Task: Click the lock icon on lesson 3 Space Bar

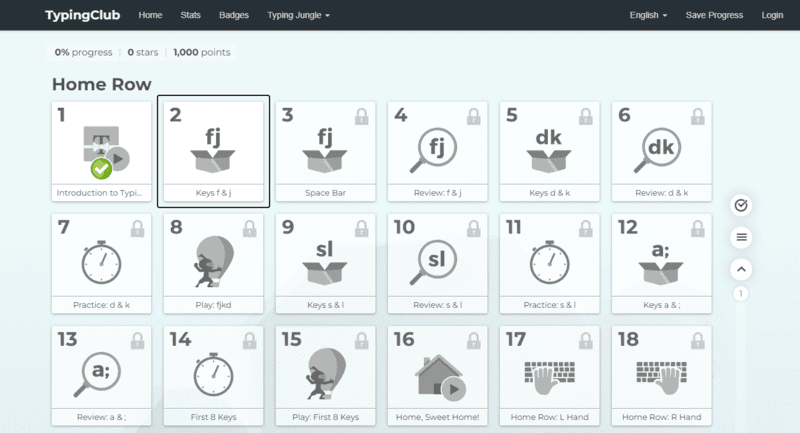Action: coord(361,116)
